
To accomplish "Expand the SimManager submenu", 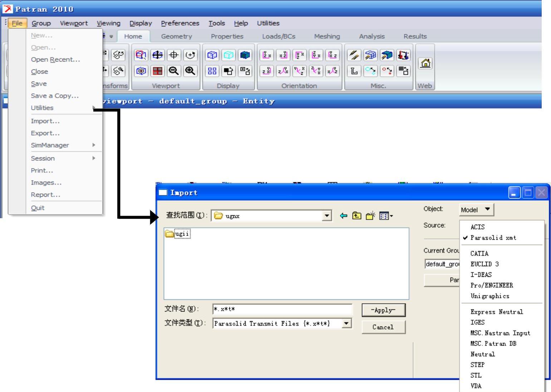I will pyautogui.click(x=63, y=145).
